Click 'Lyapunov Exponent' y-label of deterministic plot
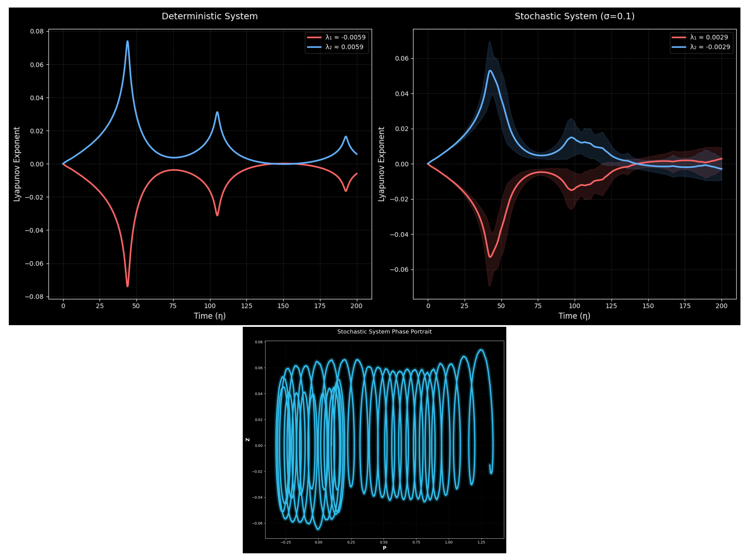This screenshot has height=560, width=748. 17,164
